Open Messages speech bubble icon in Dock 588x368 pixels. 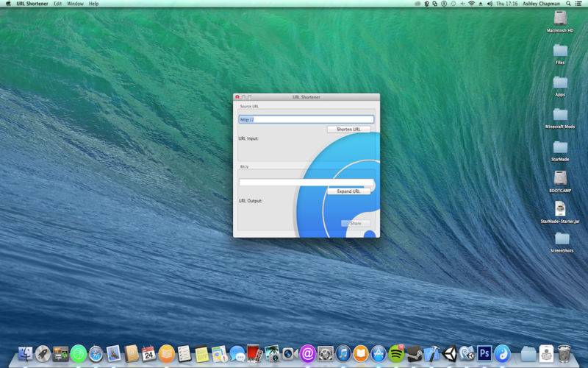point(237,354)
